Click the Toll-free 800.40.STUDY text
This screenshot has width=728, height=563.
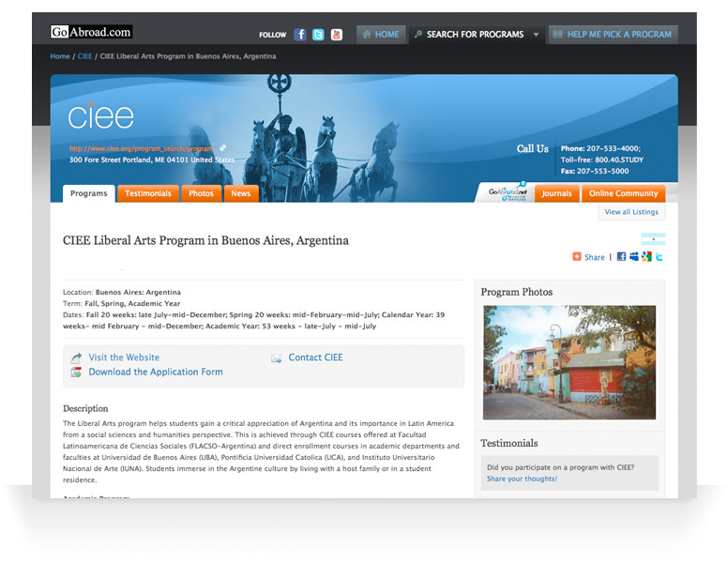point(601,160)
